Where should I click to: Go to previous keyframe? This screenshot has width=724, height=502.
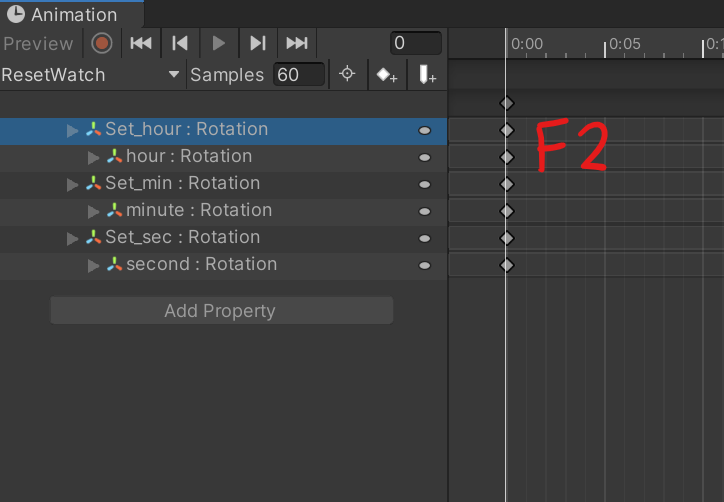[x=180, y=43]
